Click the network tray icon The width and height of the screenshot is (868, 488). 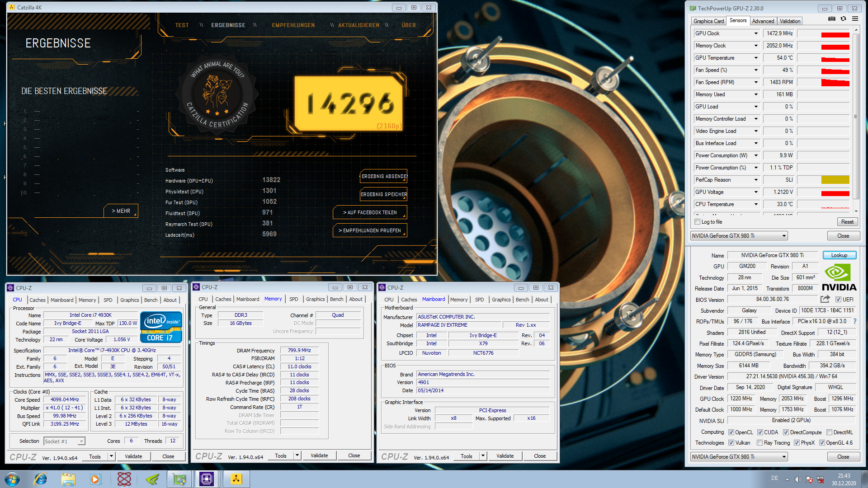(820, 479)
